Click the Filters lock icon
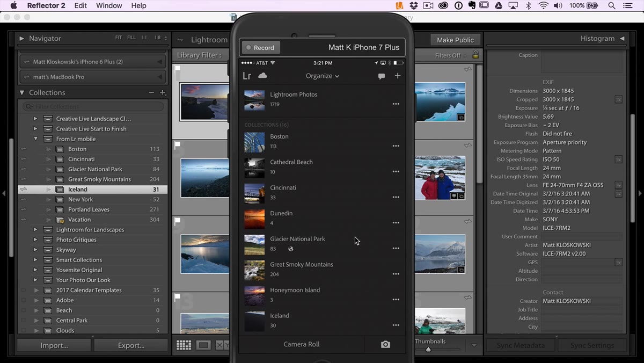Image resolution: width=644 pixels, height=363 pixels. [x=475, y=55]
